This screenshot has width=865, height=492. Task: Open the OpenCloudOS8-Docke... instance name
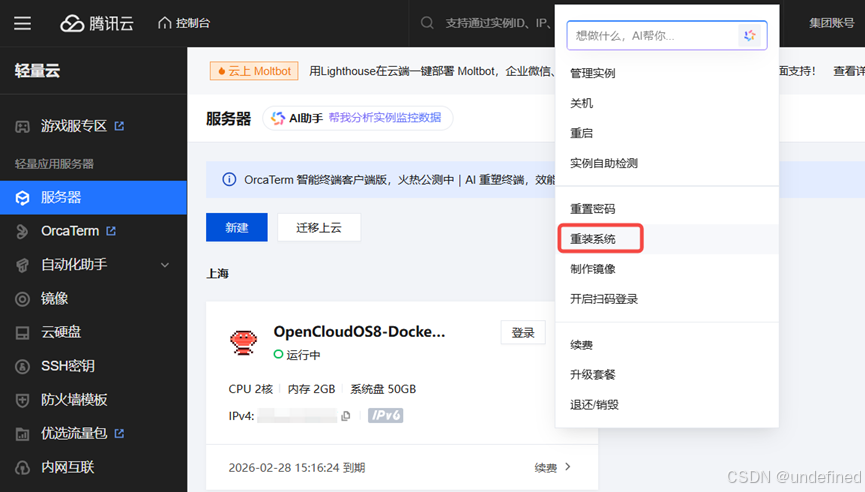359,331
